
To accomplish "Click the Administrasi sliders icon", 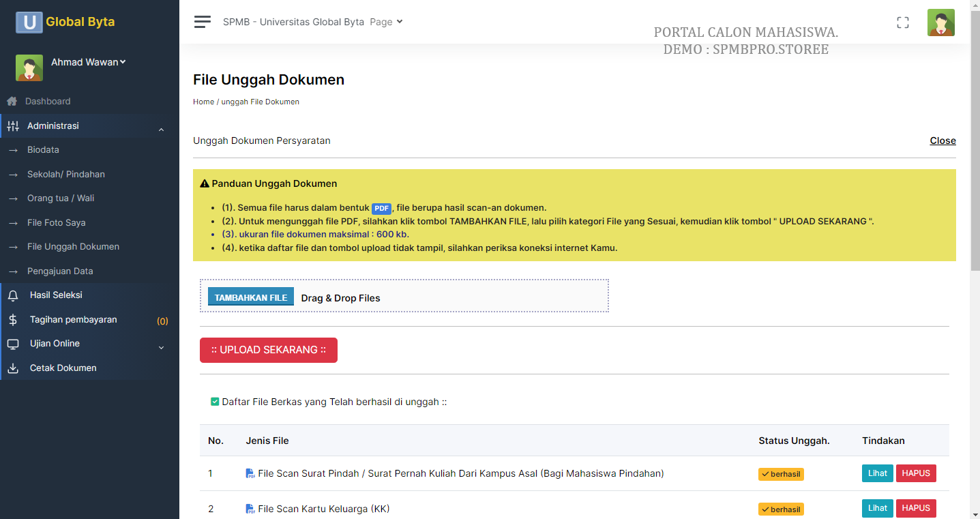I will click(x=13, y=126).
